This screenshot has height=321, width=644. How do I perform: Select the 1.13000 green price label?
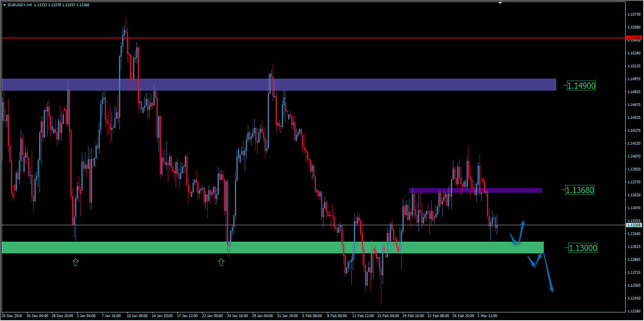583,248
